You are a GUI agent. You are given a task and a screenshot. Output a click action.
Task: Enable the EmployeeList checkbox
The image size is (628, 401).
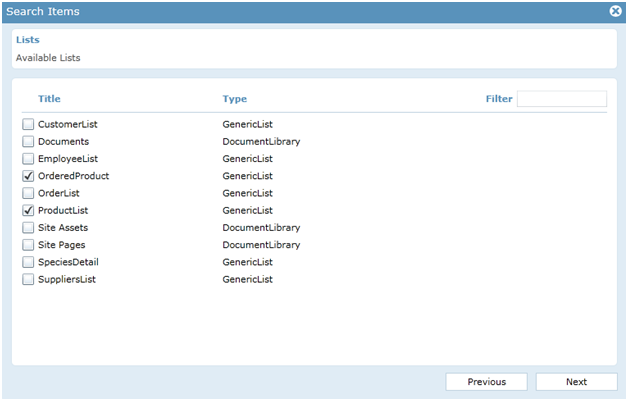[x=27, y=159]
